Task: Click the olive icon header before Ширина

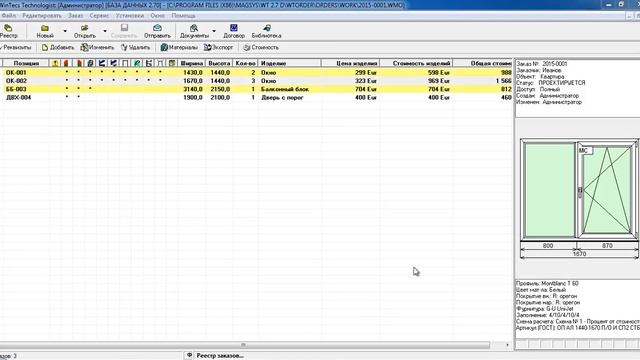Action: point(172,63)
